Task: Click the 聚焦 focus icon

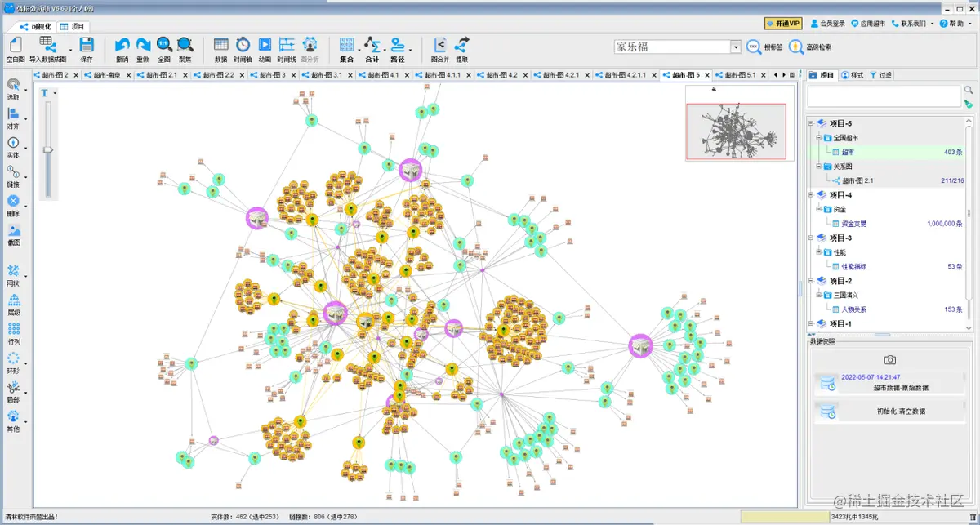Action: (185, 45)
